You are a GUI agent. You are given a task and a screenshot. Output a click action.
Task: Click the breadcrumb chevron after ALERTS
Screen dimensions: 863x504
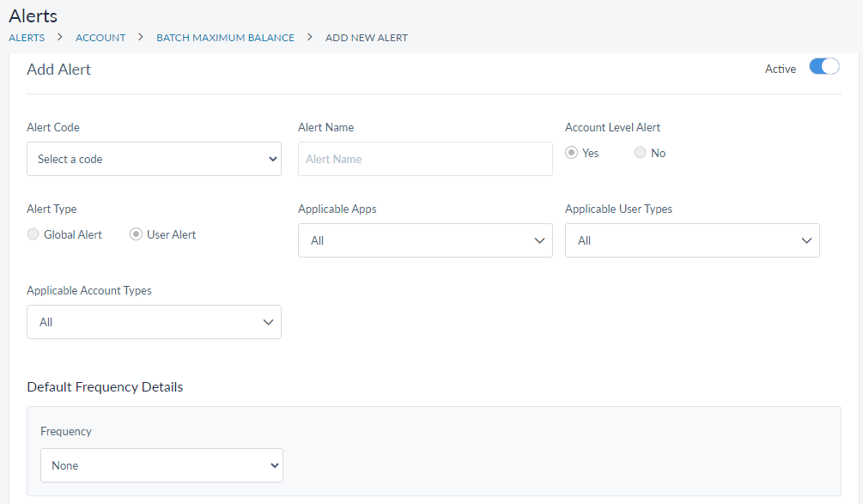(60, 38)
